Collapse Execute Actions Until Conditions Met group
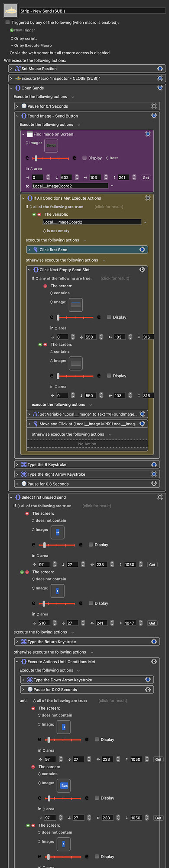This screenshot has width=169, height=868. coord(17,661)
